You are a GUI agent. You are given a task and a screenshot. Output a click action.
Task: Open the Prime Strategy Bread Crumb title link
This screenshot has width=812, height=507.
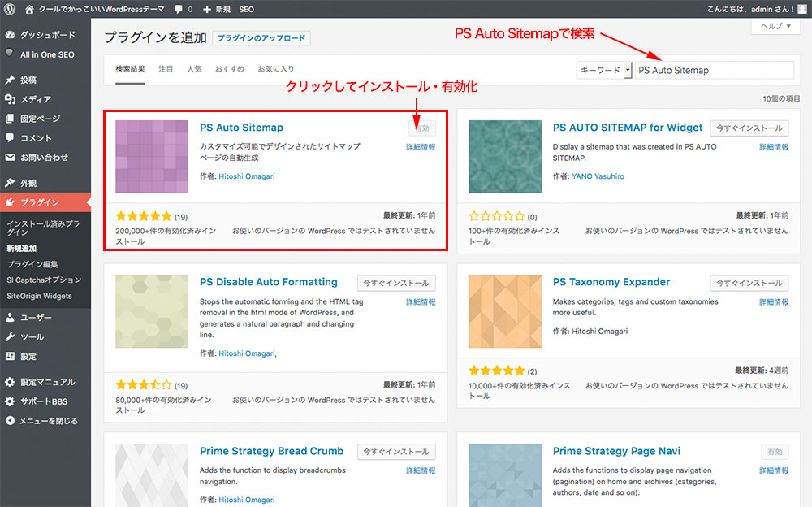[x=271, y=451]
